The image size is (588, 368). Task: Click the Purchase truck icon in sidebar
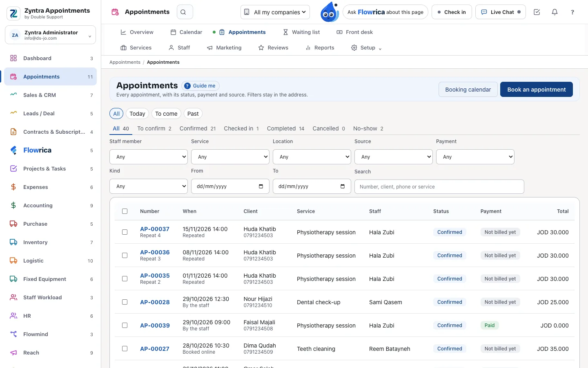tap(13, 224)
